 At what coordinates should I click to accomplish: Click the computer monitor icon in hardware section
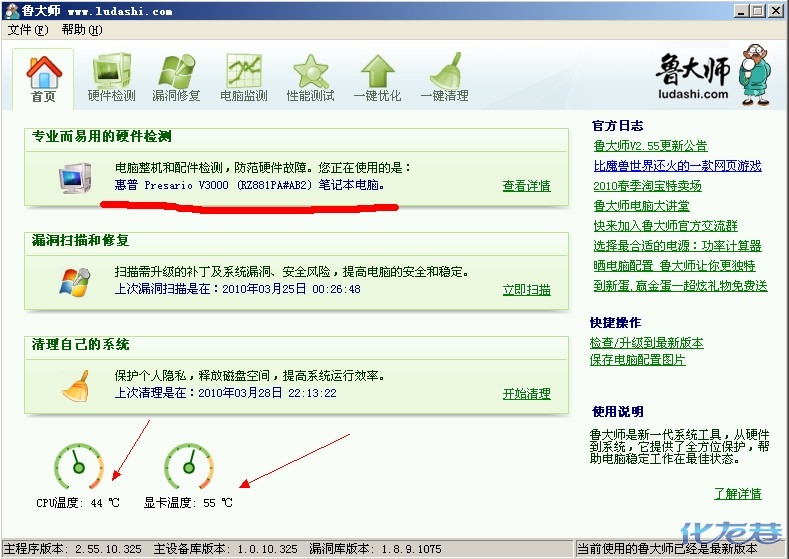[73, 178]
